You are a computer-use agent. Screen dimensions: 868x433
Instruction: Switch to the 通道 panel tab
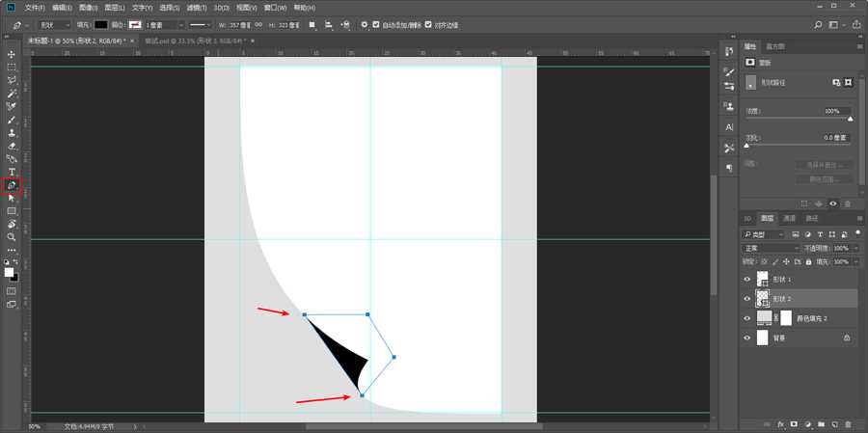788,218
